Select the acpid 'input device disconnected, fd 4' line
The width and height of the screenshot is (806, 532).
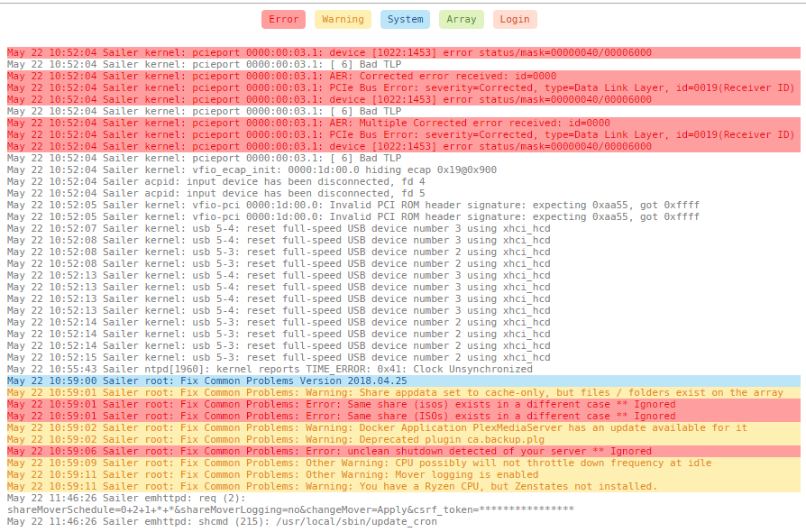(x=215, y=181)
